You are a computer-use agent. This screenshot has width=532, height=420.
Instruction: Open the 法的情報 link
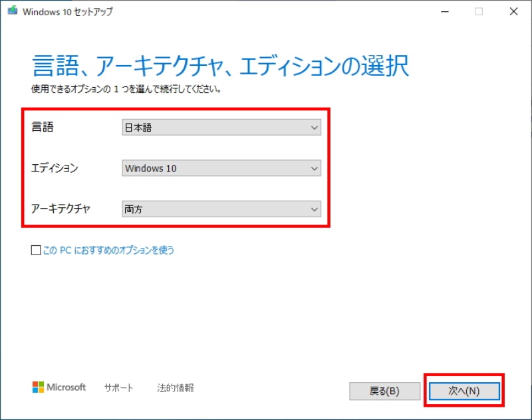[175, 388]
